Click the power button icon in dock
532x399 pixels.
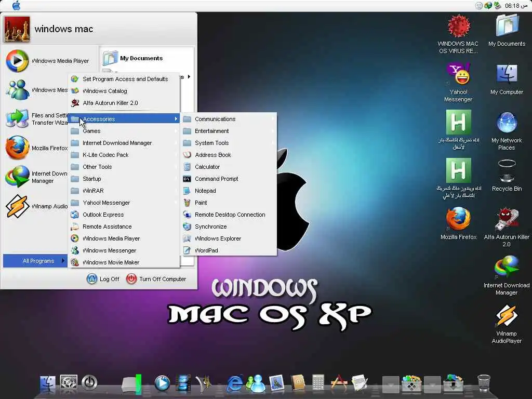[x=89, y=383]
